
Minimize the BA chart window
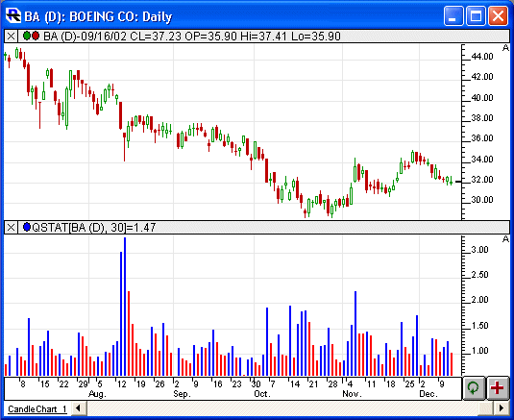coord(453,15)
